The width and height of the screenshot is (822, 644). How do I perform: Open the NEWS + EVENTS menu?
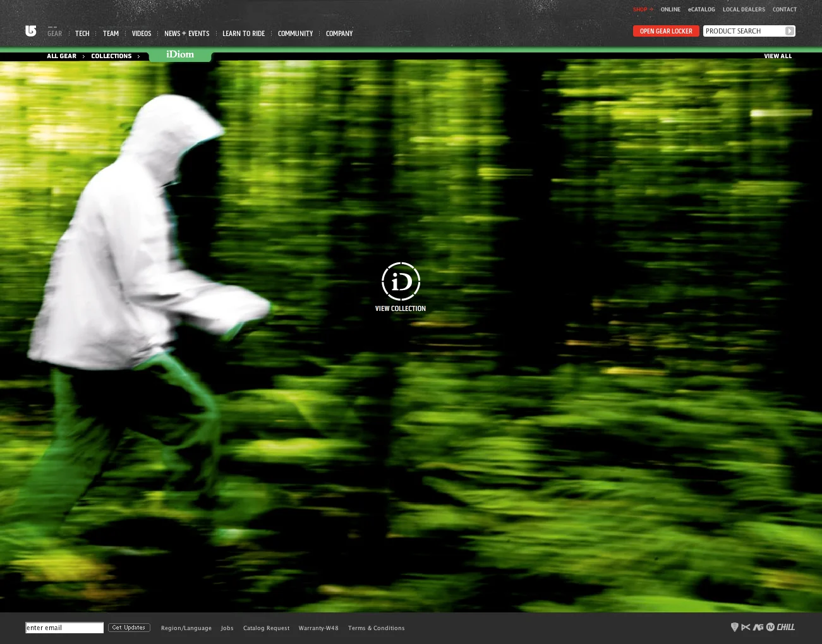[186, 33]
